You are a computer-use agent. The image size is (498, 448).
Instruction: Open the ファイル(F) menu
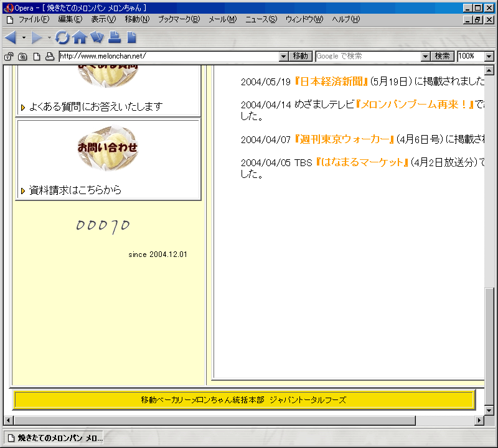pos(34,20)
